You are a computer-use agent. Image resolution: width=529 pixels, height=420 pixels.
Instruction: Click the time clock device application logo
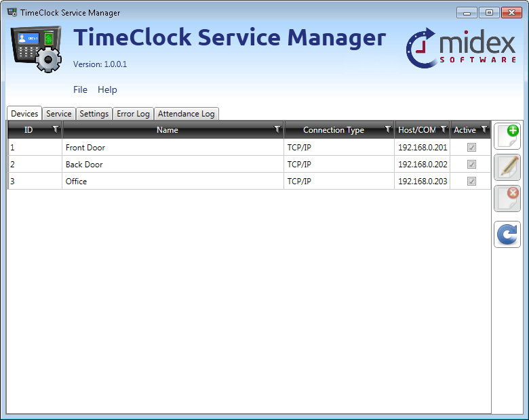pos(37,49)
